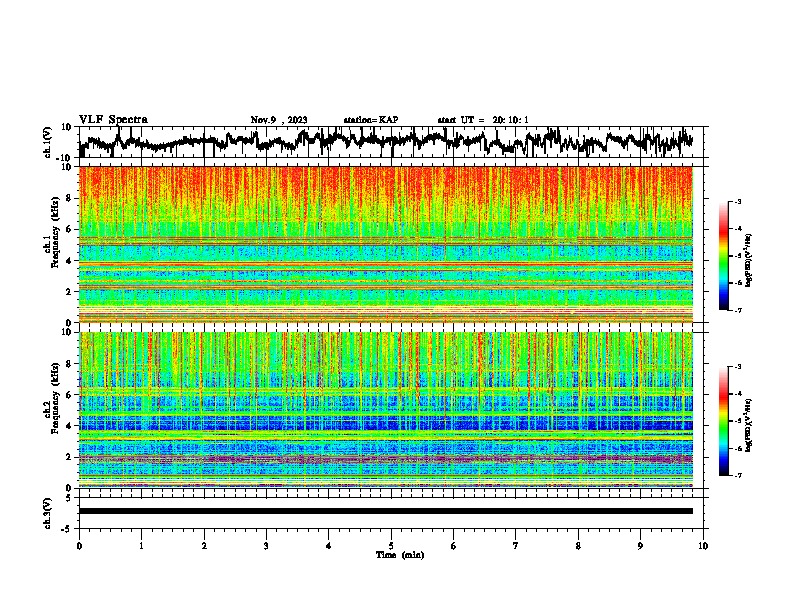
Task: Select the "start UT = 20:10: 1" text
Action: (483, 120)
